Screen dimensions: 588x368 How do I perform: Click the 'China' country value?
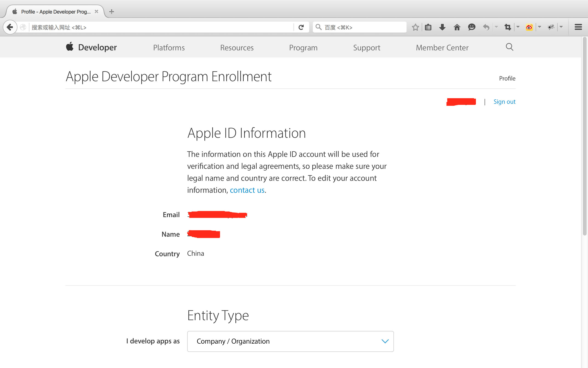tap(196, 253)
